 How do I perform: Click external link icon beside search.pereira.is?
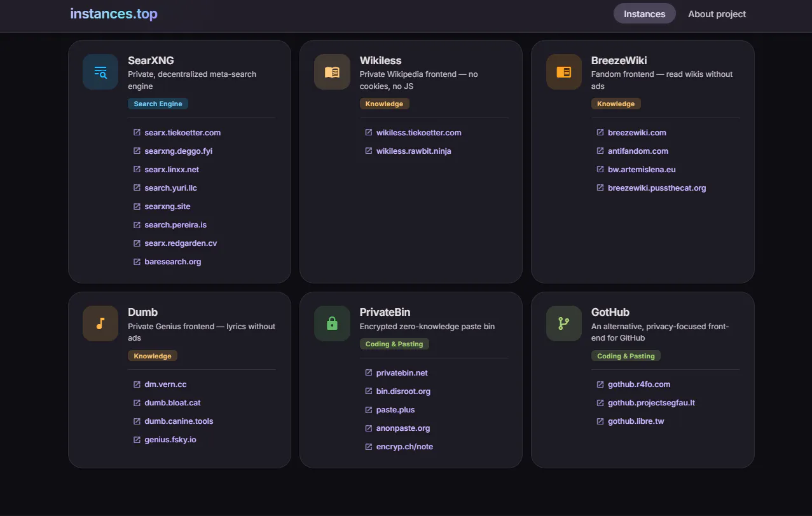coord(137,225)
